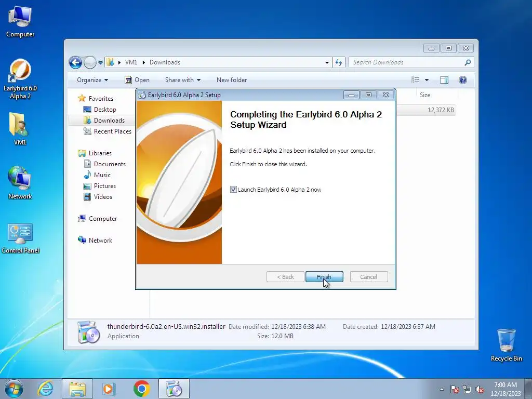Click Open in Explorer toolbar
This screenshot has width=532, height=399.
137,80
